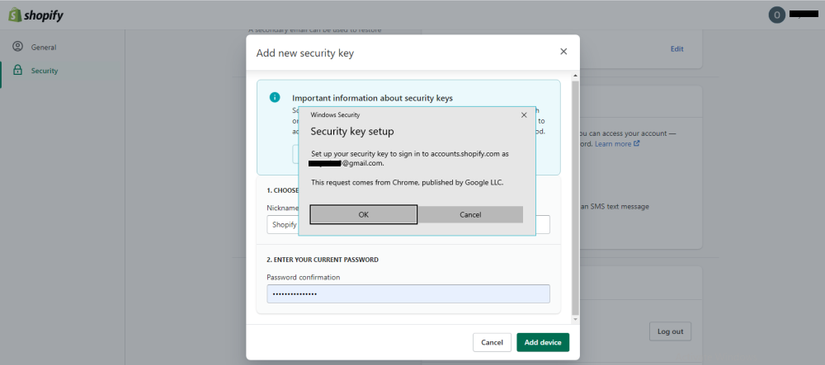This screenshot has width=825, height=365.
Task: Confirm with OK in Windows Security
Action: coord(364,215)
